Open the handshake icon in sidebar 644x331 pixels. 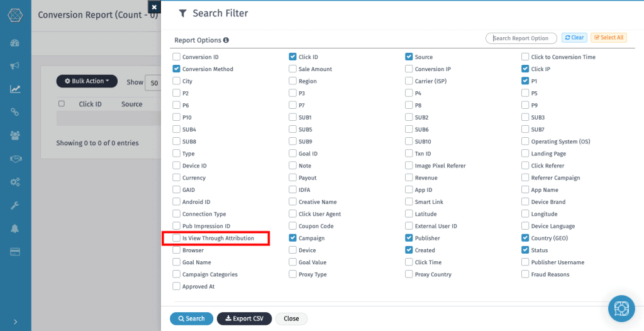[x=15, y=159]
